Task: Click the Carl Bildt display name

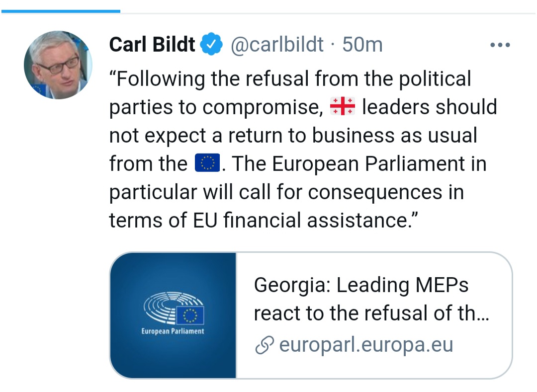Action: (152, 45)
